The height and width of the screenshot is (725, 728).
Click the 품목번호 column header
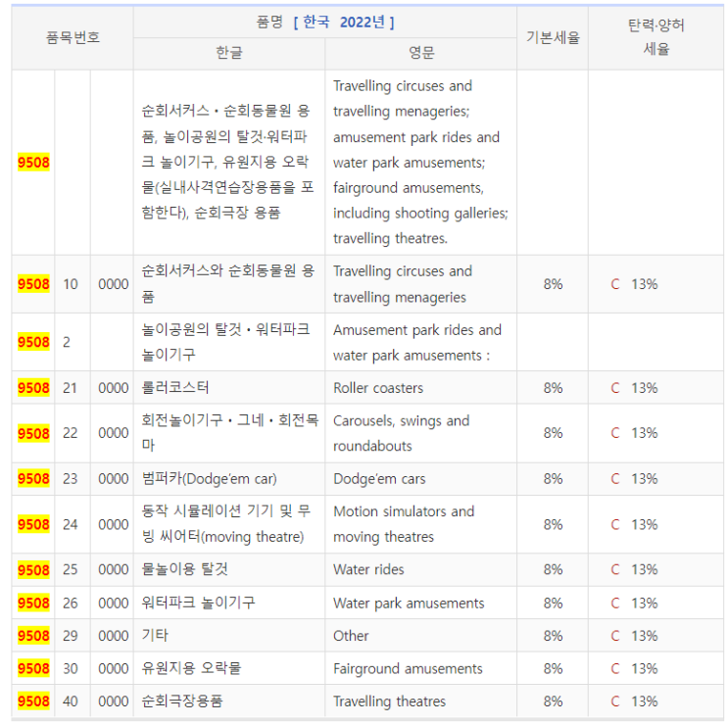pos(73,37)
